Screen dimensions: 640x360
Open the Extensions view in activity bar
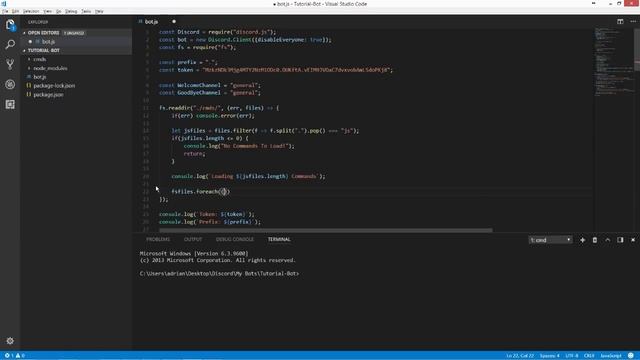(10, 104)
